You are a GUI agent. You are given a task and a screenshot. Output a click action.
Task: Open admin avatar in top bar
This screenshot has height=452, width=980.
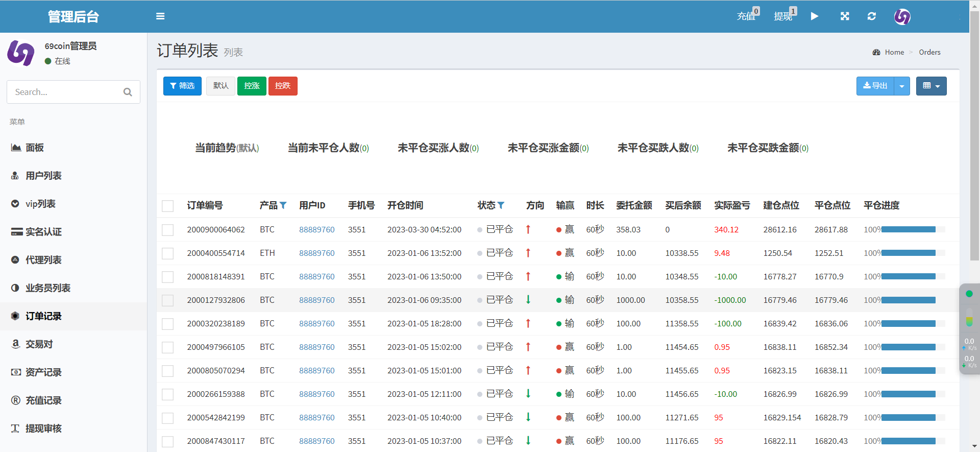[902, 16]
